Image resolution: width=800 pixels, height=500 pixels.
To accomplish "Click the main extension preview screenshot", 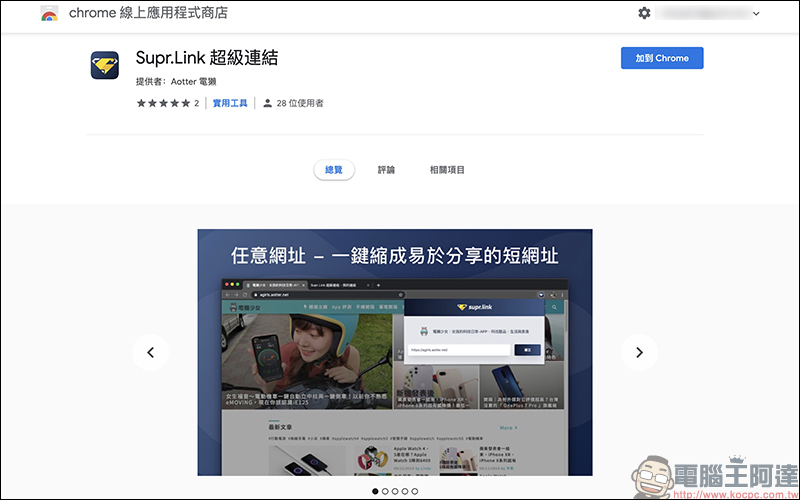I will click(395, 352).
